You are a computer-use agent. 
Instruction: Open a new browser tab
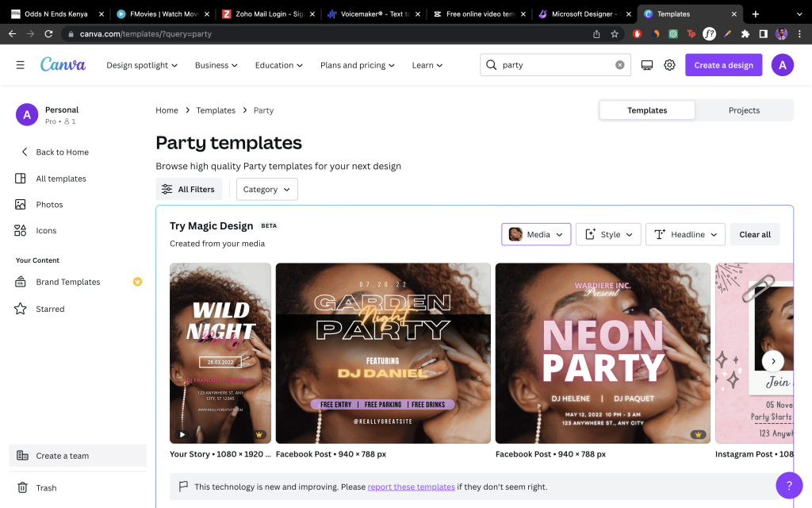(756, 14)
